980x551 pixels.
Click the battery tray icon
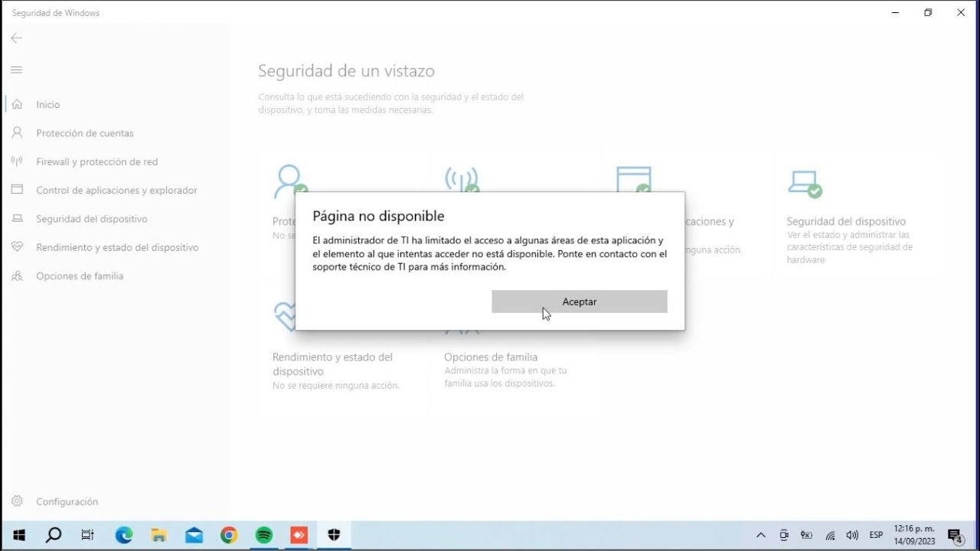click(x=806, y=535)
